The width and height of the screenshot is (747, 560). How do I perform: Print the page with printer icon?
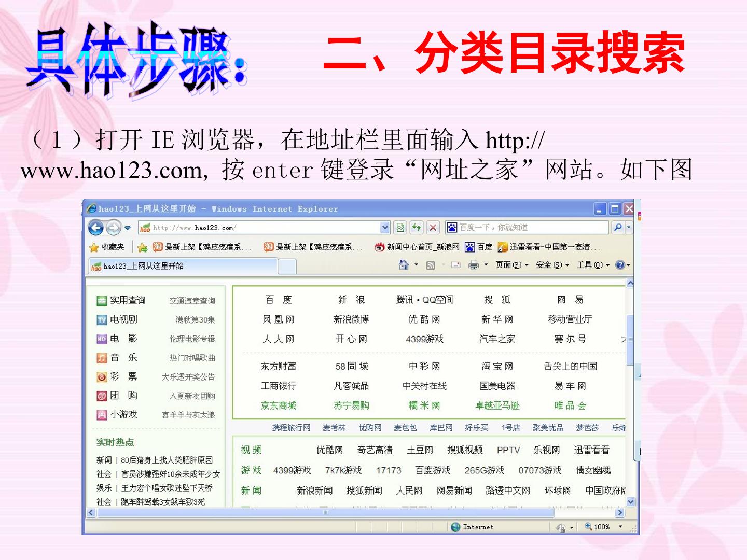click(474, 265)
